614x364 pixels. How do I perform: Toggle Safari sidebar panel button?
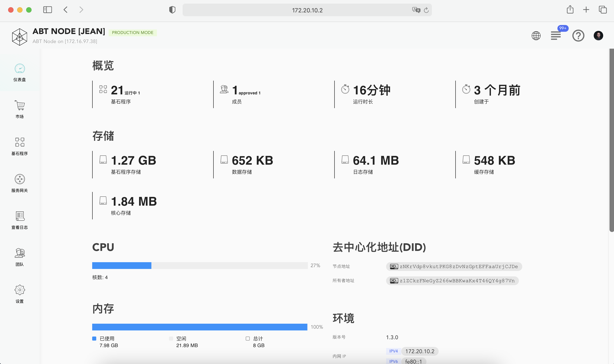(48, 10)
